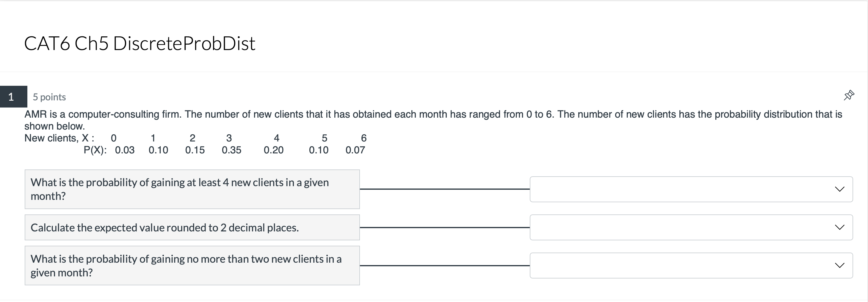The image size is (868, 302).
Task: Click the 'New clients, X :' row label
Action: tap(59, 138)
